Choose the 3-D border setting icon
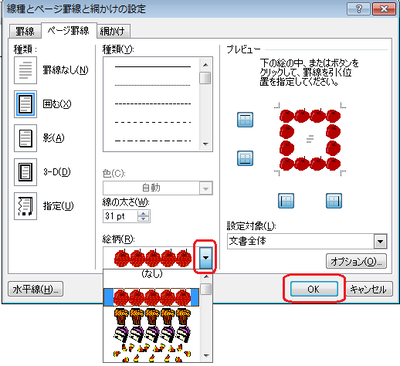 [x=25, y=172]
